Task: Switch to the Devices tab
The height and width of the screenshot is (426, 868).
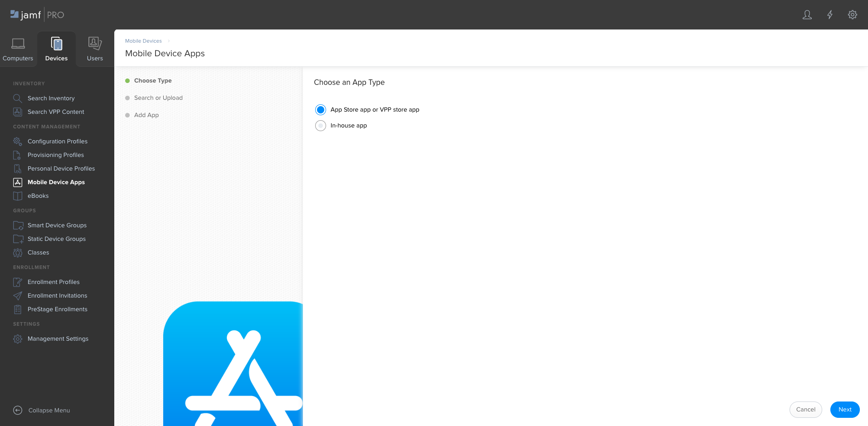Action: [57, 49]
